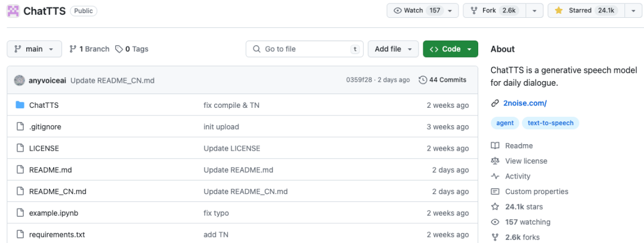The height and width of the screenshot is (243, 644).
Task: Open Custom properties link
Action: tap(537, 191)
